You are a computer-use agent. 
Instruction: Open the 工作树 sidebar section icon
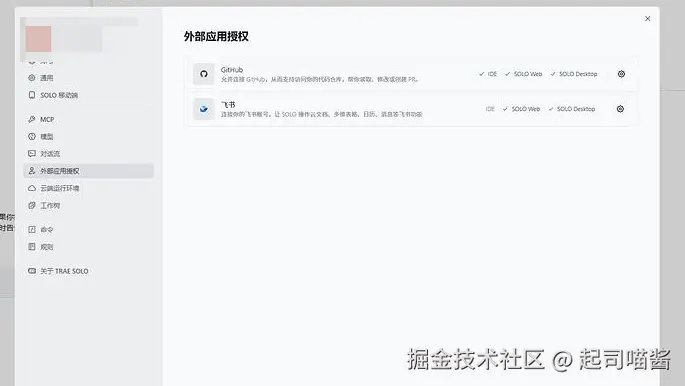(x=31, y=205)
